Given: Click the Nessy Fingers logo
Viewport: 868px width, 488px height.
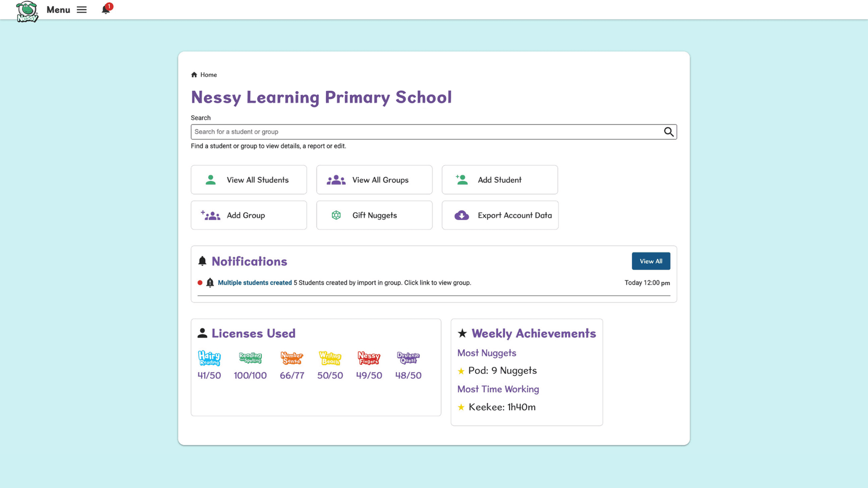Looking at the screenshot, I should pos(369,358).
